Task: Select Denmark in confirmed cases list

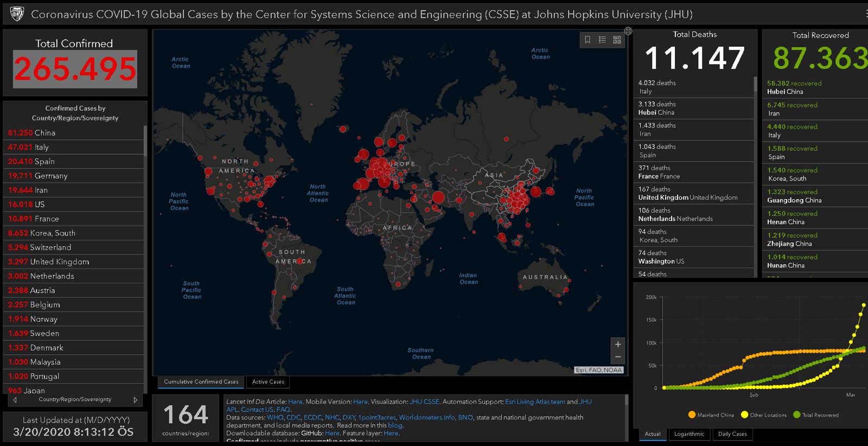Action: (73, 348)
